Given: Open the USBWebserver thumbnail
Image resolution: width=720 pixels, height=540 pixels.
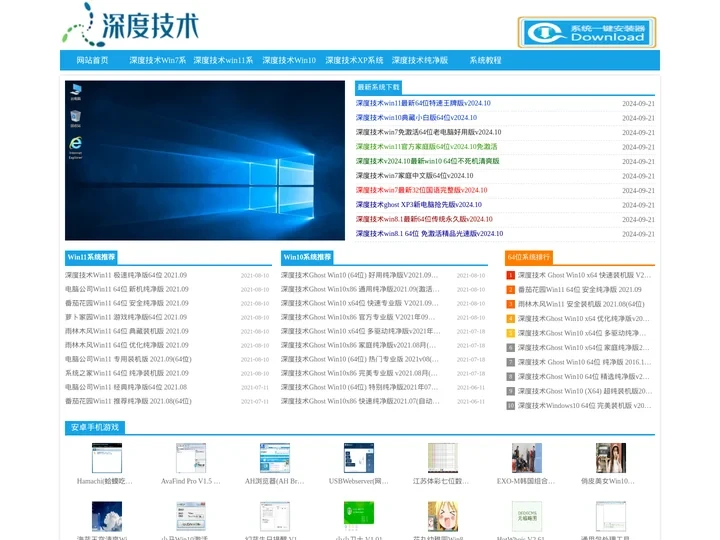Looking at the screenshot, I should pos(359,458).
